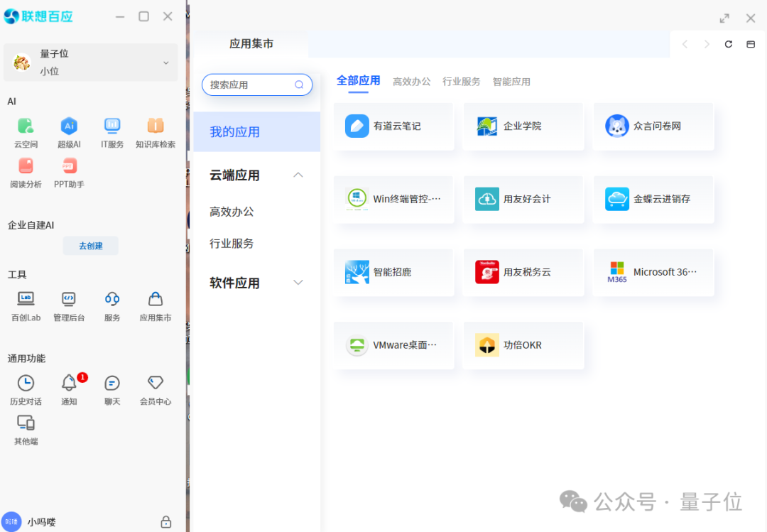Launch the 有道云笔记 app
Screen dimensions: 767x532
coord(393,126)
